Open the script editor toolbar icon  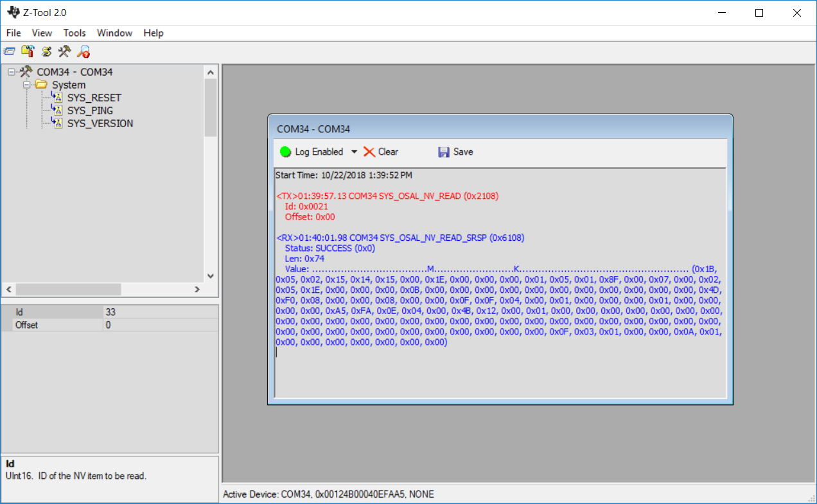[46, 51]
